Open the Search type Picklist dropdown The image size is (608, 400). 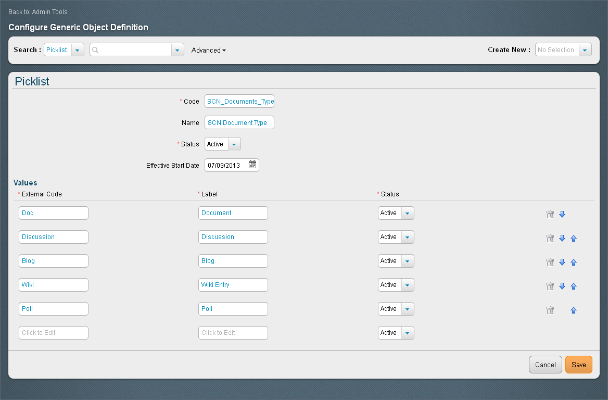(x=77, y=50)
